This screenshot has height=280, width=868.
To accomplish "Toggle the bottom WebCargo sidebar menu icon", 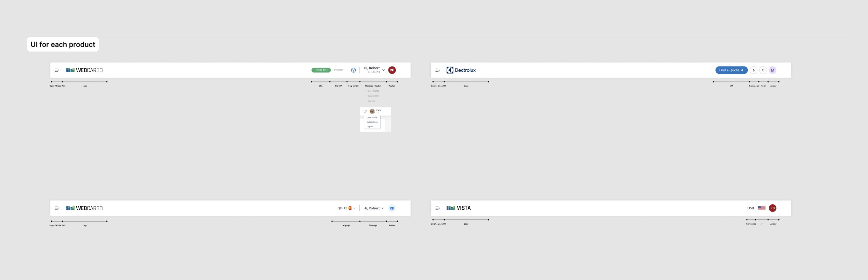I will [x=57, y=208].
